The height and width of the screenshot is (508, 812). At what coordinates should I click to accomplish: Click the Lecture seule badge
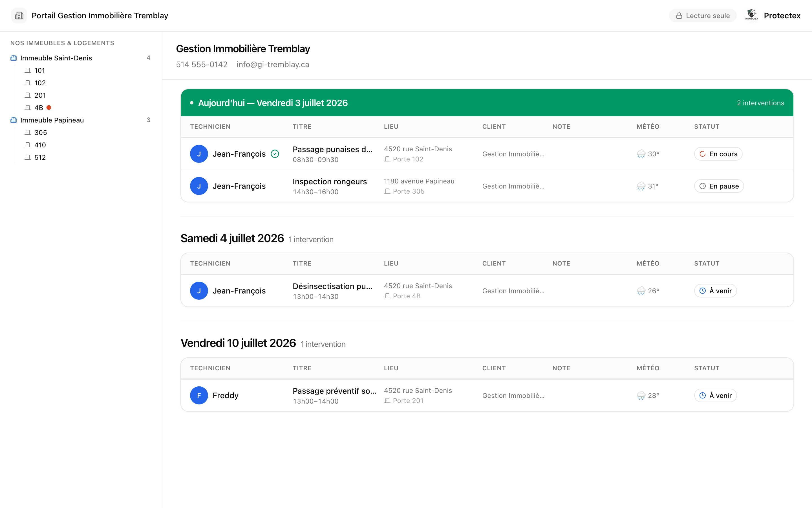coord(703,16)
